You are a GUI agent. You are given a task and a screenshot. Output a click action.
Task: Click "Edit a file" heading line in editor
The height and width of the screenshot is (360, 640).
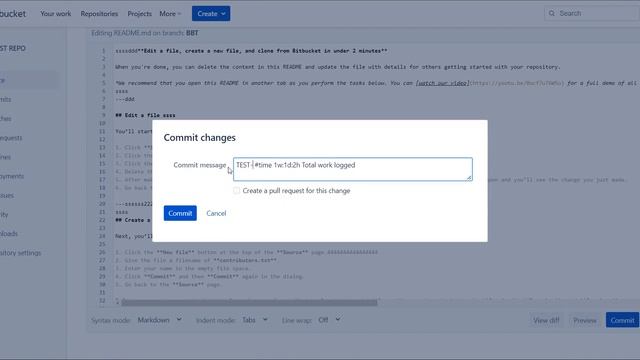(x=145, y=116)
